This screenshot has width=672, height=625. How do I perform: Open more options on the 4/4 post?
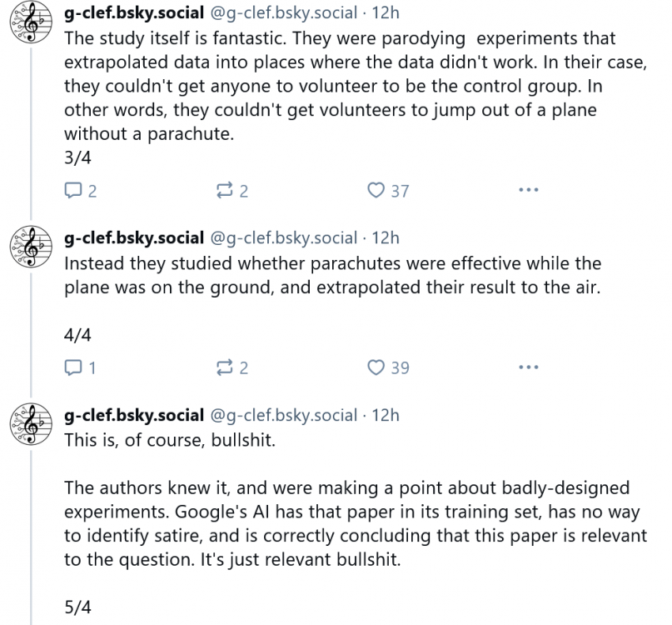coord(528,367)
